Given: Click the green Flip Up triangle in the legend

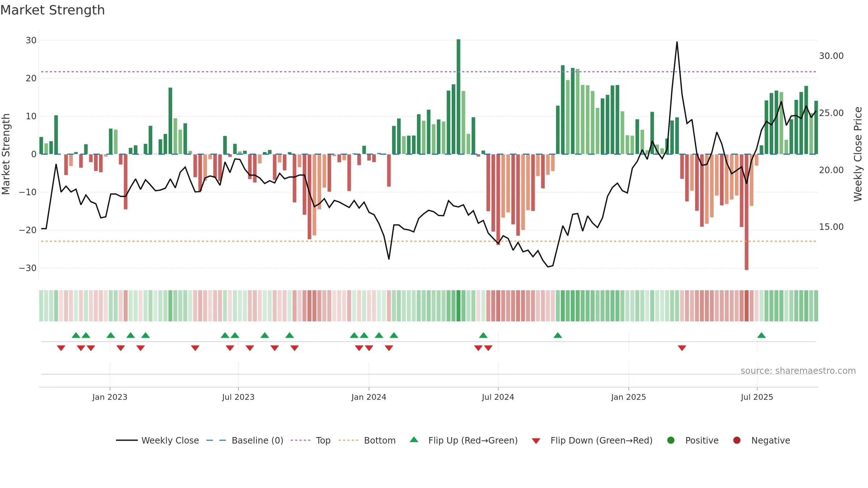Looking at the screenshot, I should coord(414,440).
